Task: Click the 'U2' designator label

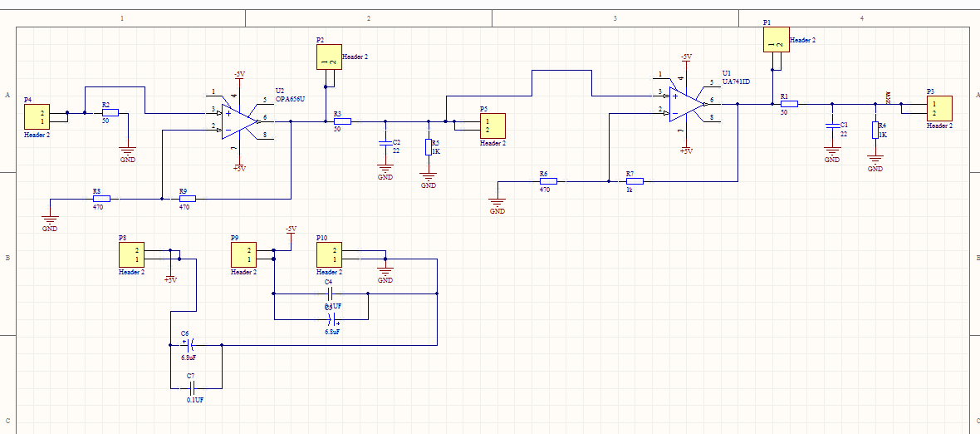Action: 279,91
